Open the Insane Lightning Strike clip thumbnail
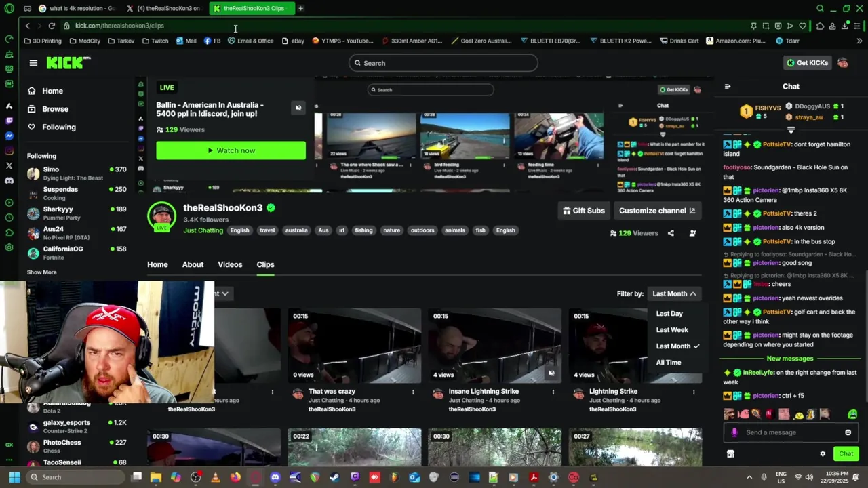 [494, 346]
